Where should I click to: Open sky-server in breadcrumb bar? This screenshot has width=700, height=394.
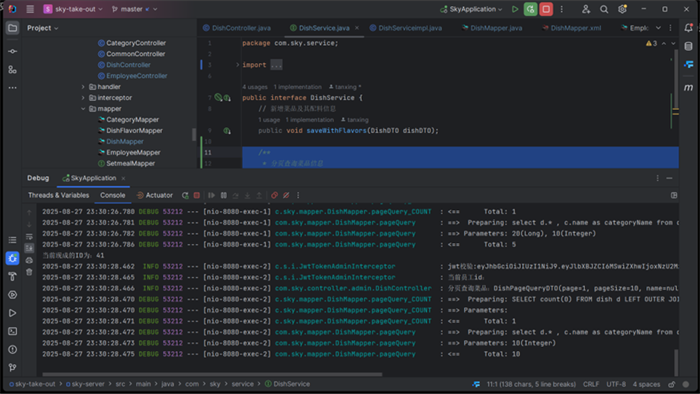pyautogui.click(x=85, y=384)
